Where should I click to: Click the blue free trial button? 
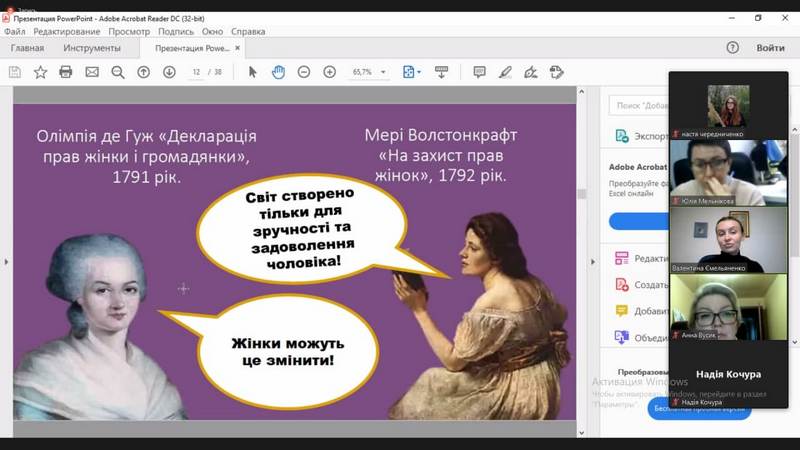point(699,409)
